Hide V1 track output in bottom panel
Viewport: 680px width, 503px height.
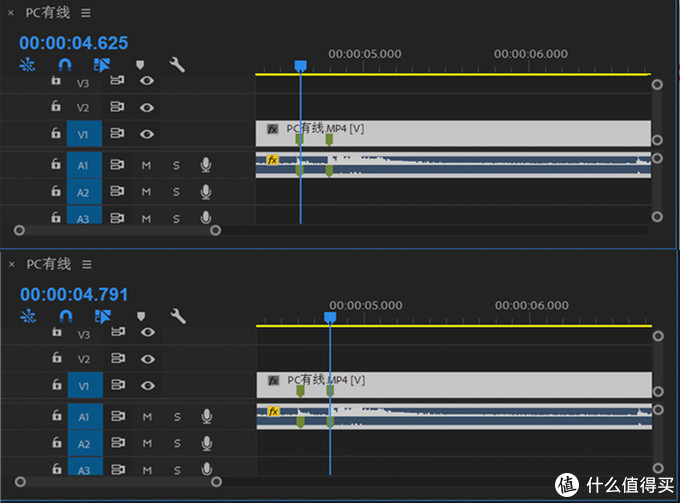click(147, 385)
